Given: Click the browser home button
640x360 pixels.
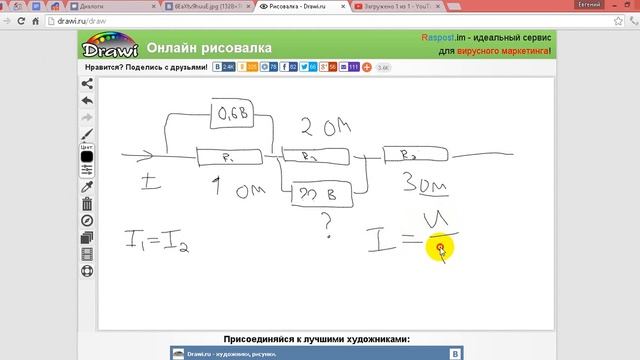Looking at the screenshot, I should tap(36, 21).
